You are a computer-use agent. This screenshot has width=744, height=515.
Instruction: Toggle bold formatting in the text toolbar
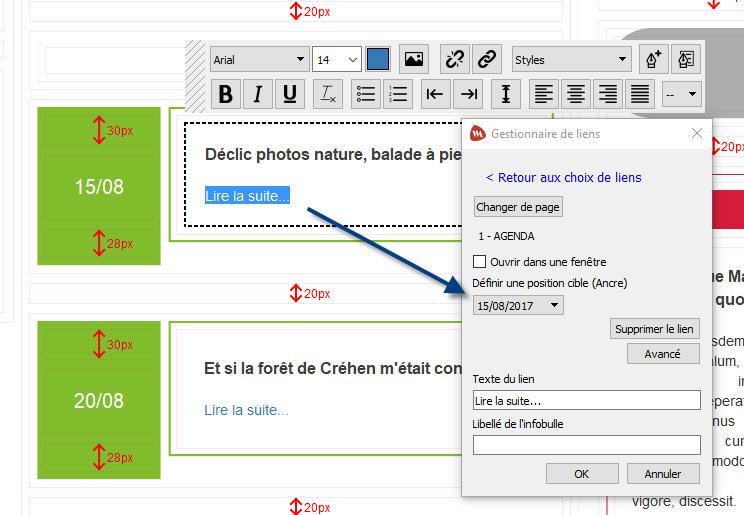pos(226,95)
